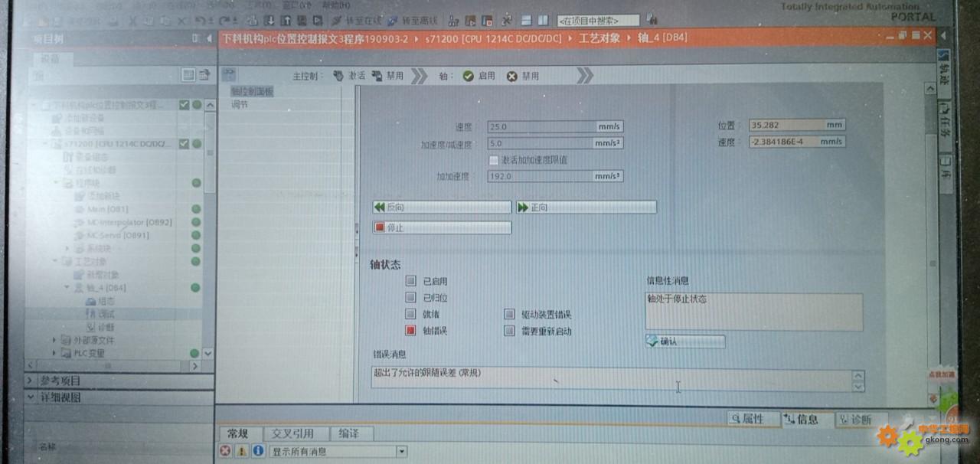Click the 需要重新启动 status indicator box

pyautogui.click(x=509, y=331)
